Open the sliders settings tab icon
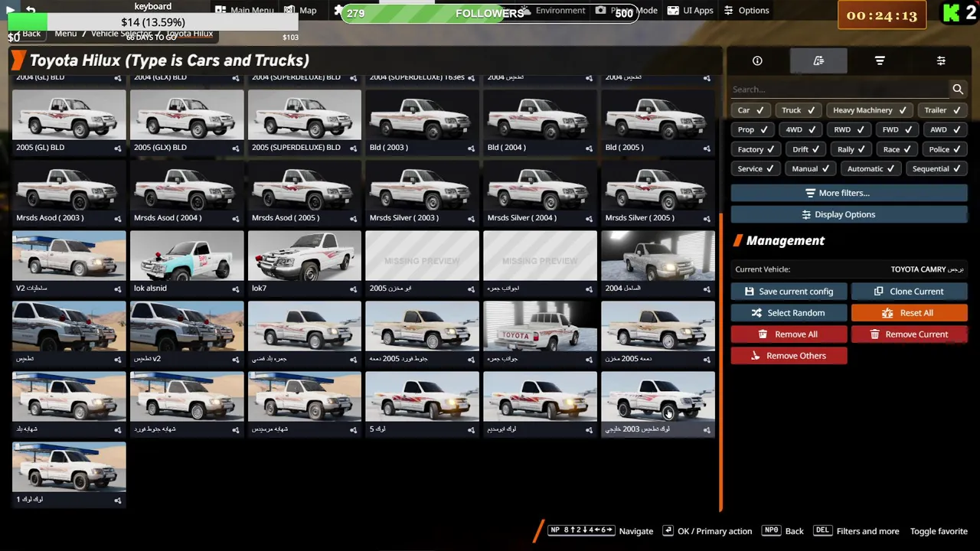This screenshot has height=551, width=980. coord(941,61)
